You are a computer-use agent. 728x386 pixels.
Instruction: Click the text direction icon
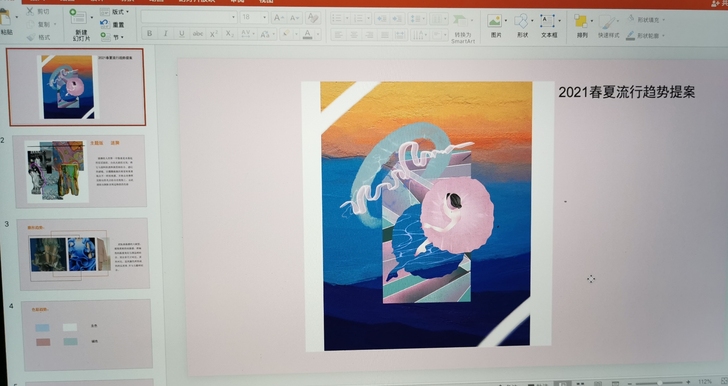[419, 35]
